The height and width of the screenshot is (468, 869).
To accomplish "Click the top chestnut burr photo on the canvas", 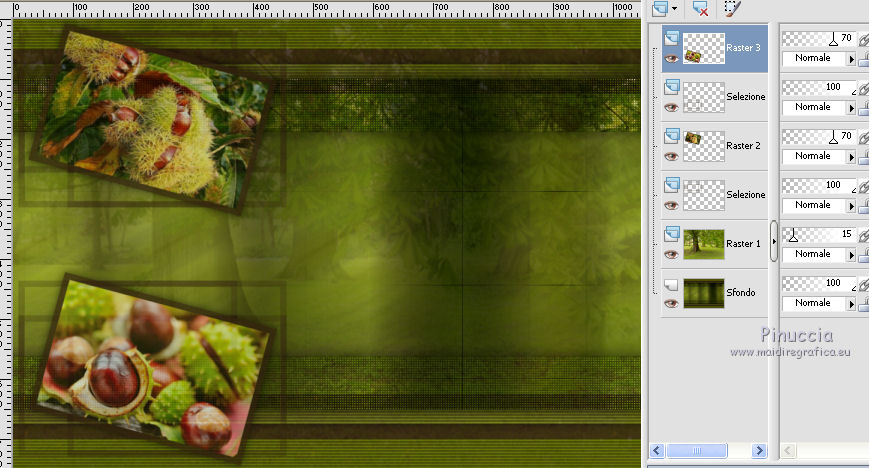I will pyautogui.click(x=151, y=119).
